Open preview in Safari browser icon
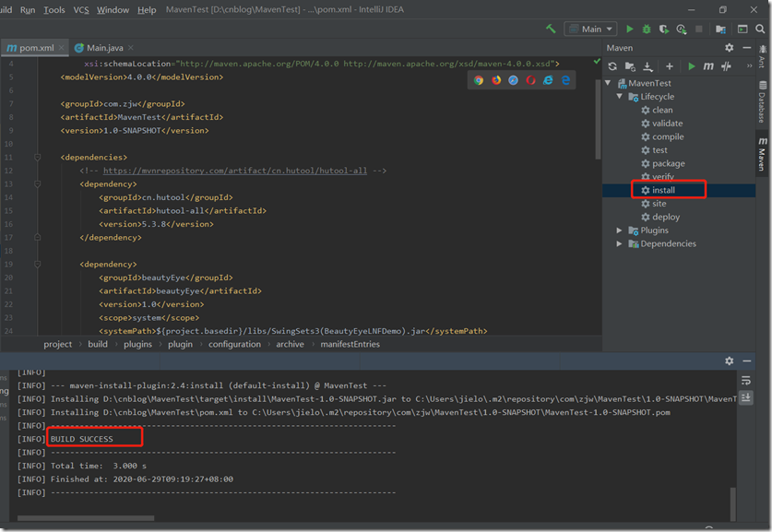 (513, 80)
